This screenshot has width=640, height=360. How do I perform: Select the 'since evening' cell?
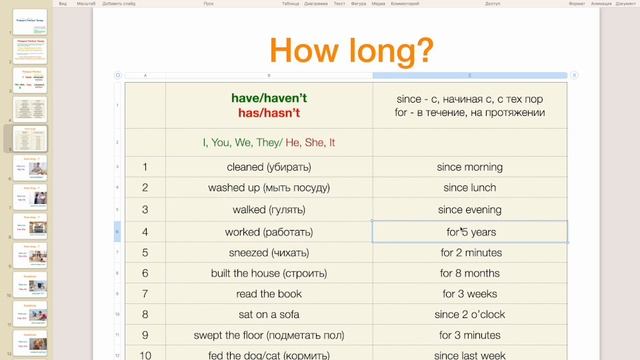[x=470, y=210]
